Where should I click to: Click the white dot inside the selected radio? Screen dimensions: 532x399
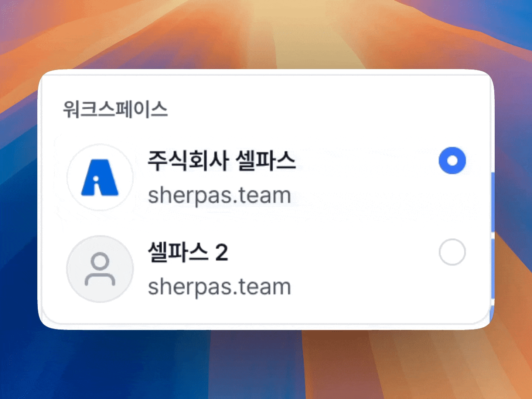tap(452, 161)
